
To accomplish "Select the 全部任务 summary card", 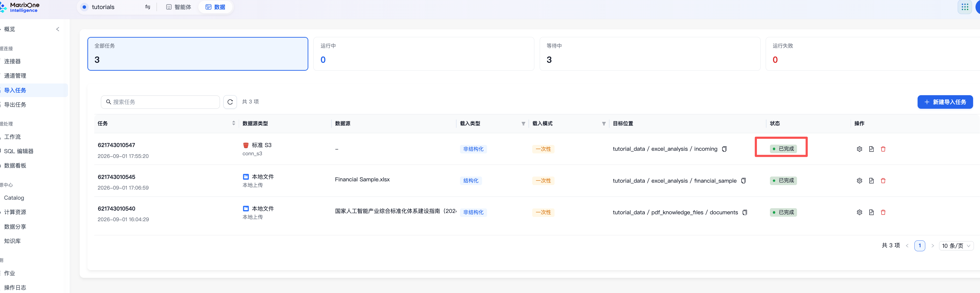I will coord(198,54).
